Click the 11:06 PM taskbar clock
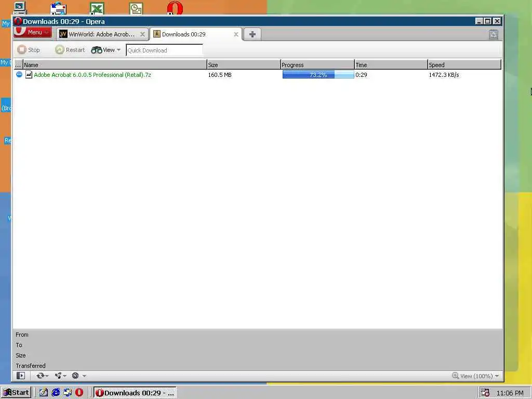The width and height of the screenshot is (532, 399). (x=510, y=393)
